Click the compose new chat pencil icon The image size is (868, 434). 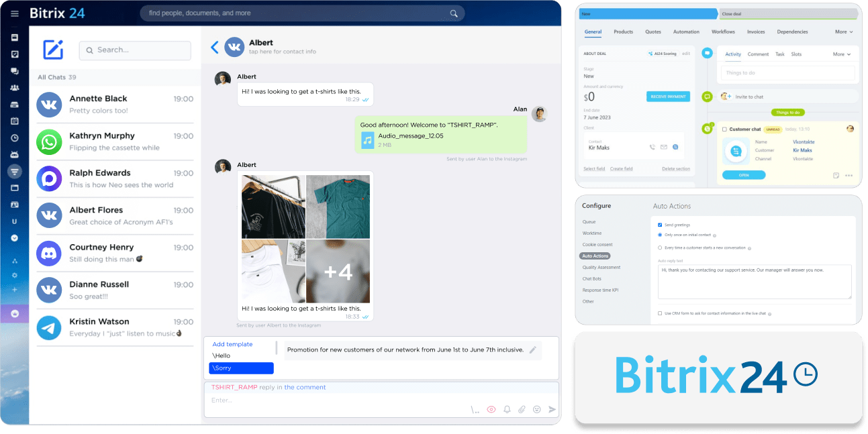(x=53, y=50)
